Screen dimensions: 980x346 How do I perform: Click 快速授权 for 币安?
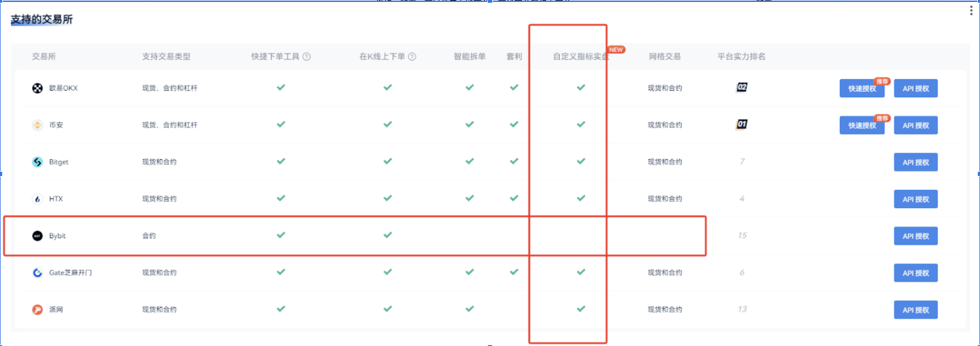862,126
